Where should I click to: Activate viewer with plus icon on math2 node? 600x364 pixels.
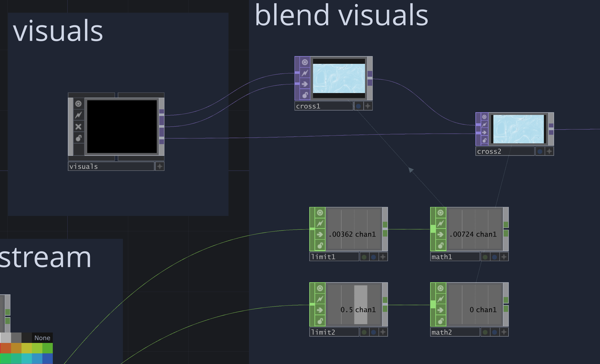pyautogui.click(x=504, y=332)
